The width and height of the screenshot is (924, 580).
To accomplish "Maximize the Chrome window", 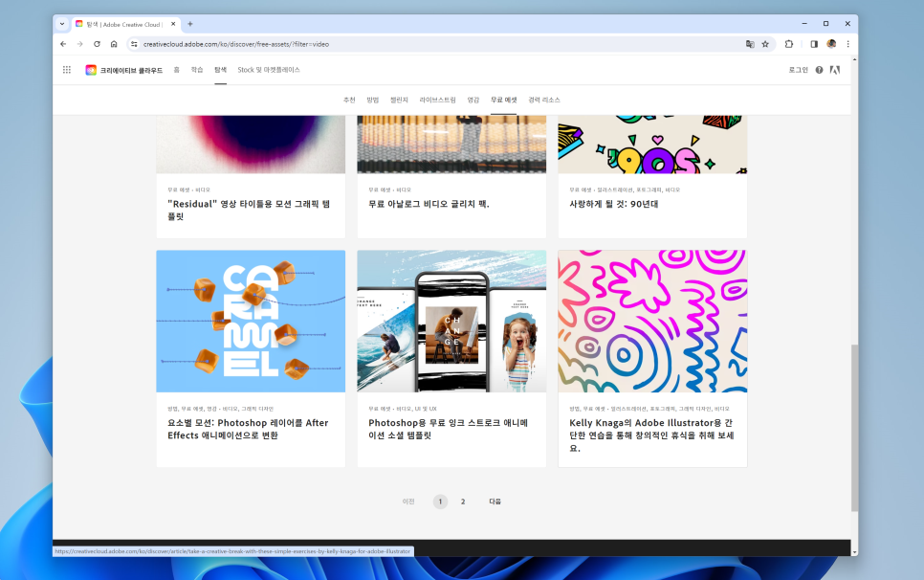I will (826, 24).
